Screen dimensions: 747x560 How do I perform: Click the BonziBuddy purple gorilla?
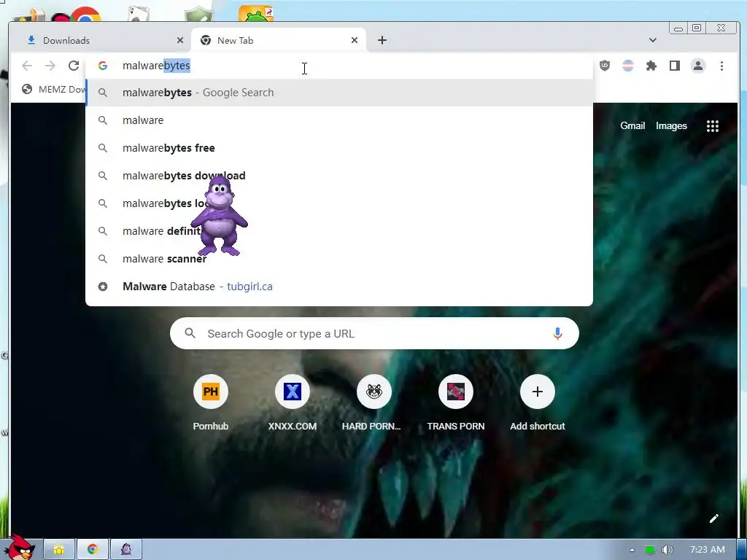(x=219, y=216)
